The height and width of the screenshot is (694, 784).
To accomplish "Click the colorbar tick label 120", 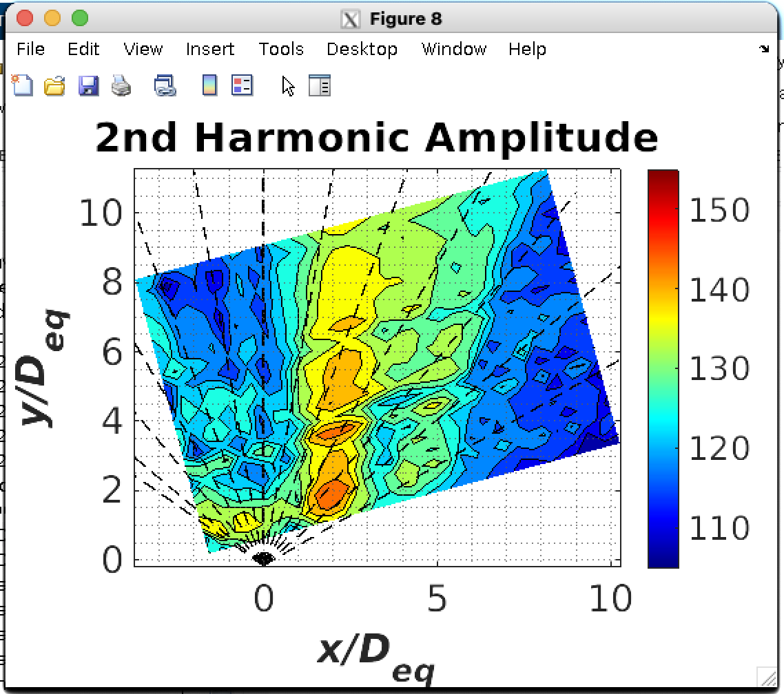I will point(719,448).
